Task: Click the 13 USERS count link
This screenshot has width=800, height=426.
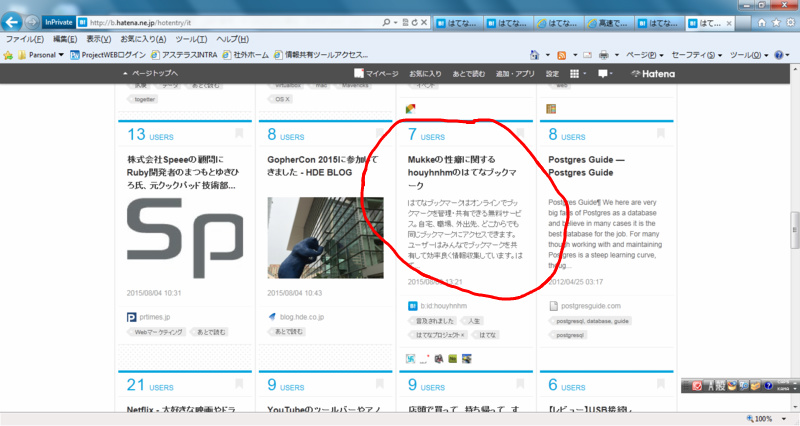Action: (x=150, y=134)
